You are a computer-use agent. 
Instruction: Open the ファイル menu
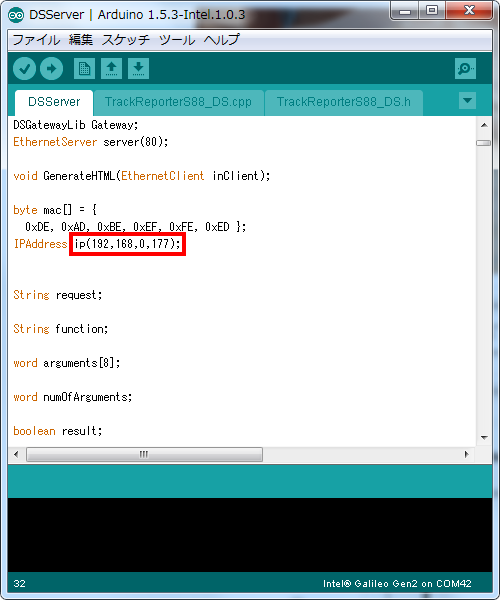(36, 40)
